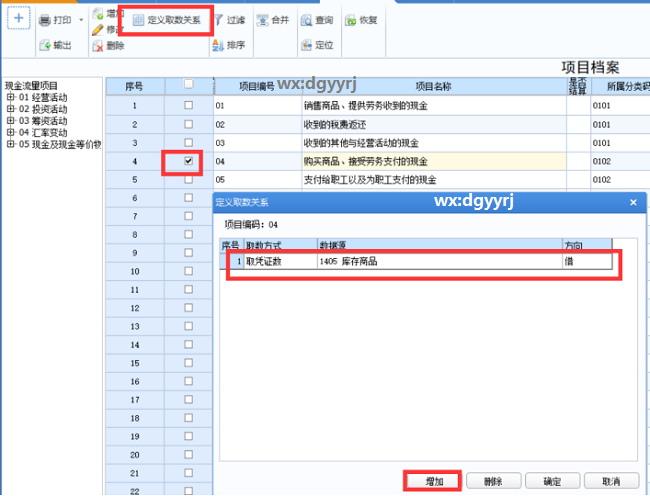Click the 删除 (Delete) toolbar icon
650x496 pixels.
[98, 46]
